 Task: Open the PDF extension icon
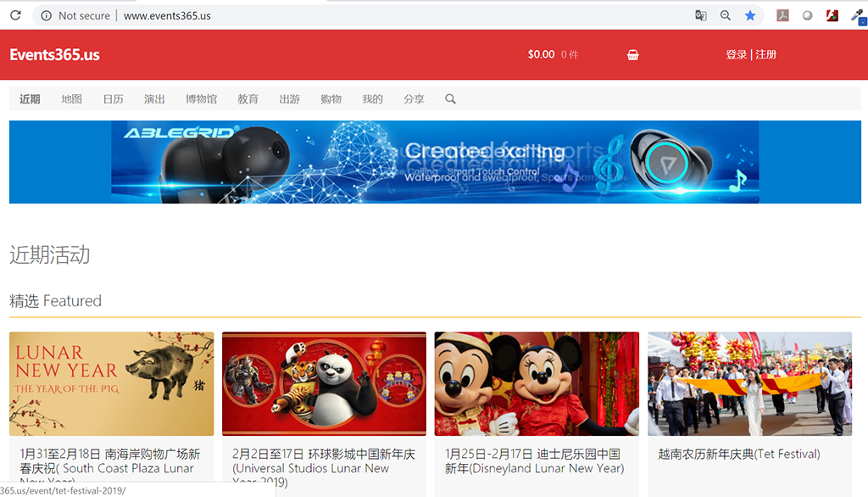782,15
